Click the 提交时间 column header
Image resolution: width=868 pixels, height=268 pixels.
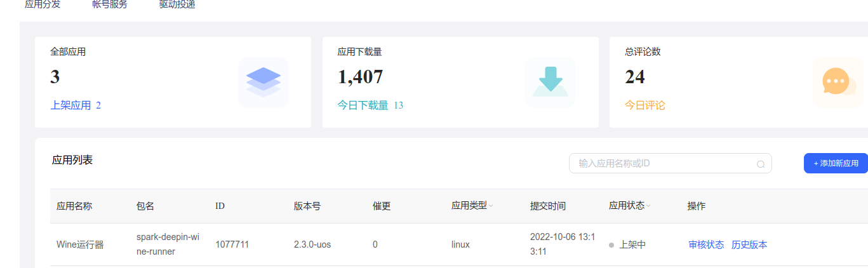tap(548, 206)
